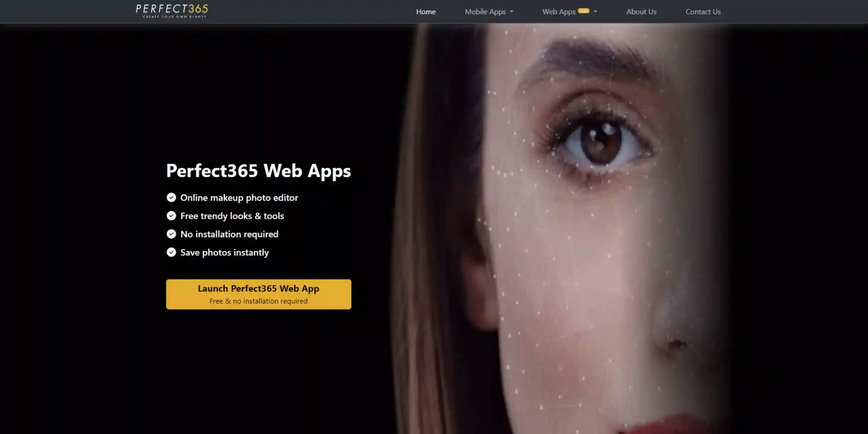
Task: Launch the Perfect365 Web App button
Action: (x=259, y=294)
